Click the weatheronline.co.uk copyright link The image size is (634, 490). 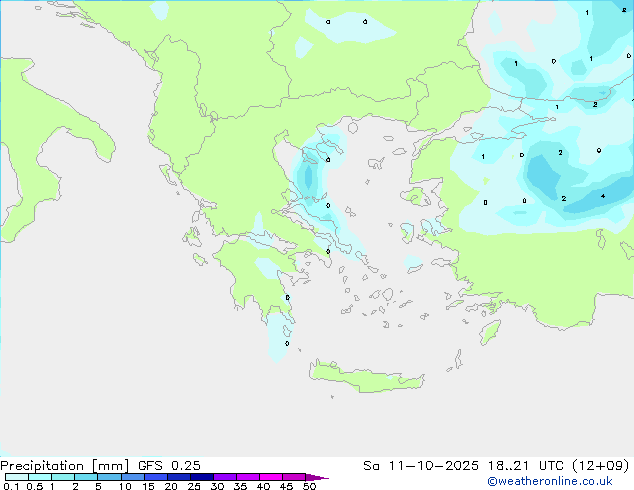(x=550, y=481)
